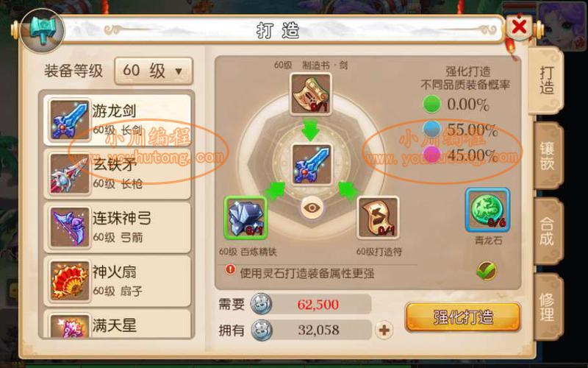Click the green quality probability dot

(x=431, y=104)
